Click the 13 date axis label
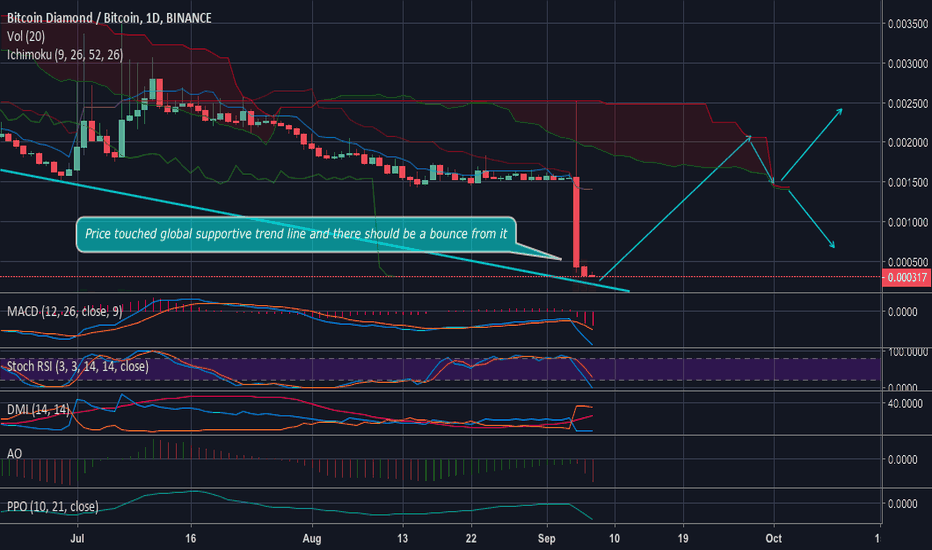 (x=402, y=538)
